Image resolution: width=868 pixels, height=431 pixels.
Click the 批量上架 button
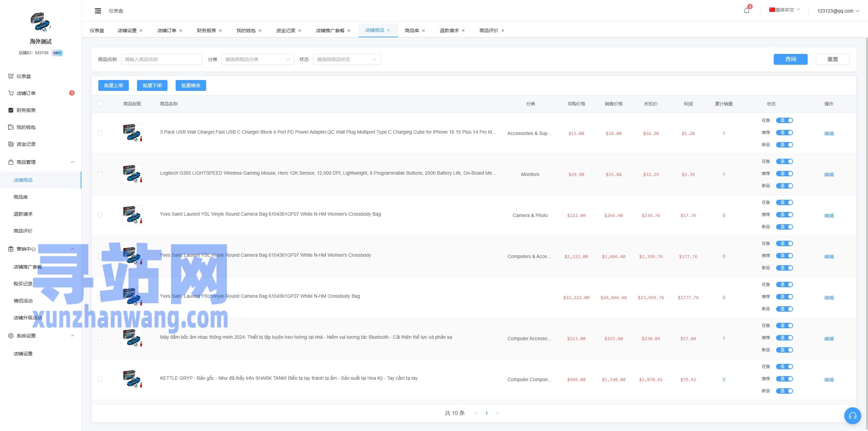(x=114, y=85)
